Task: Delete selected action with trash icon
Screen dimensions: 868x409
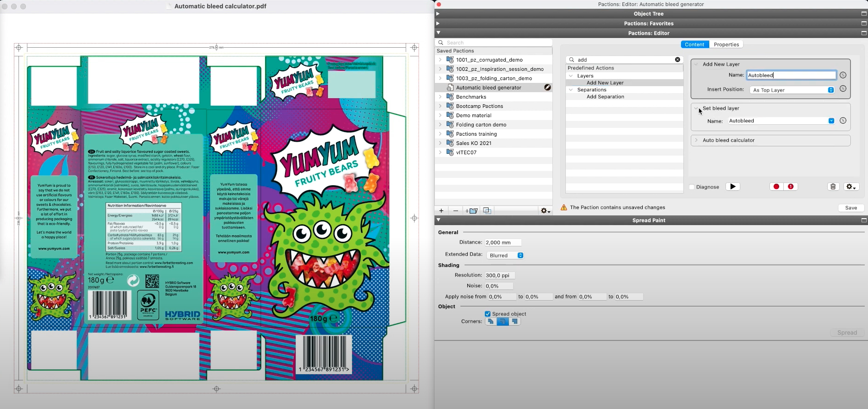Action: click(833, 187)
